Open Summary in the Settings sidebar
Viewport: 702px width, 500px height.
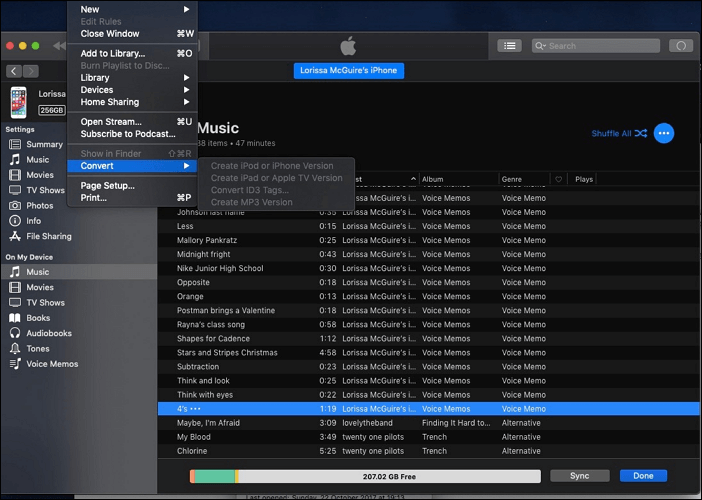(44, 144)
